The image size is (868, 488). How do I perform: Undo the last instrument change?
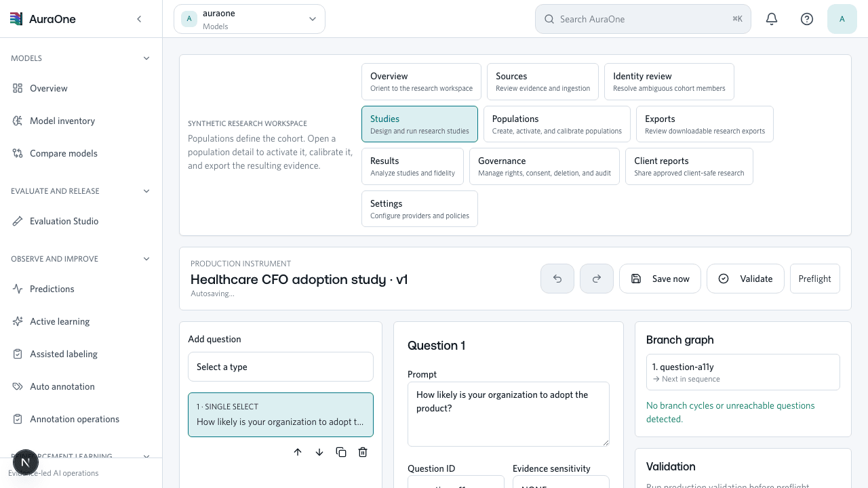click(x=557, y=279)
